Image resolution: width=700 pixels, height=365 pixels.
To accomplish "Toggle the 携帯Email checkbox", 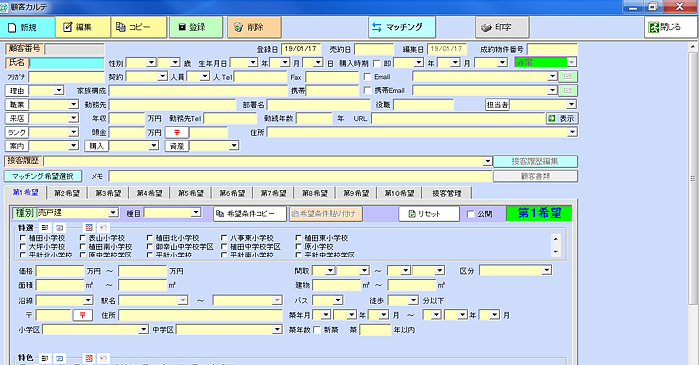I will 367,90.
